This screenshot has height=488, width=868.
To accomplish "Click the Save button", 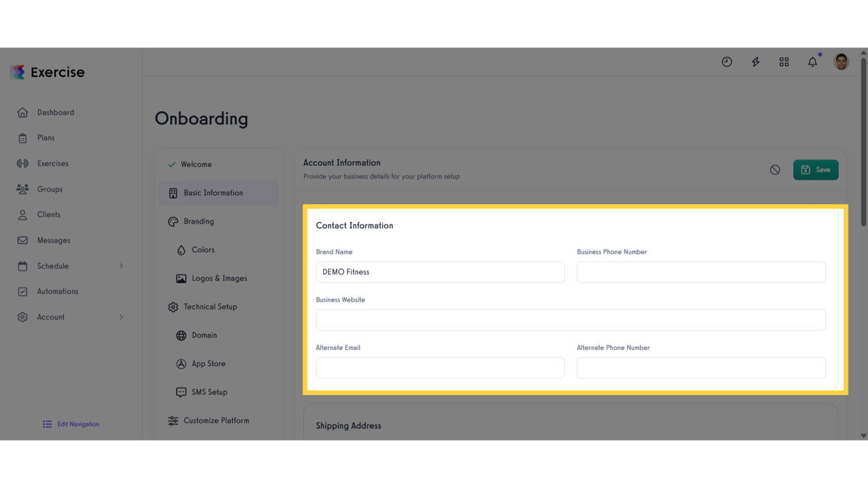I will pyautogui.click(x=816, y=170).
